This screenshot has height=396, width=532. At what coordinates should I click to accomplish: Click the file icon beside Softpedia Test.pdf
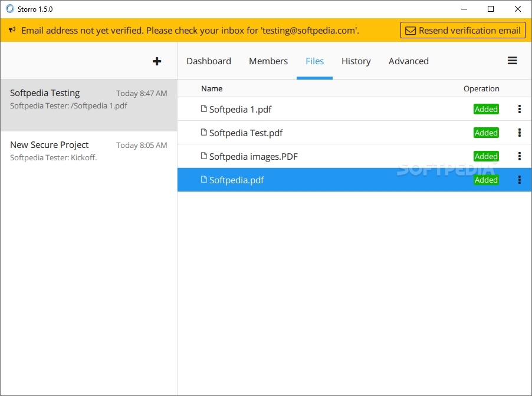pyautogui.click(x=203, y=132)
